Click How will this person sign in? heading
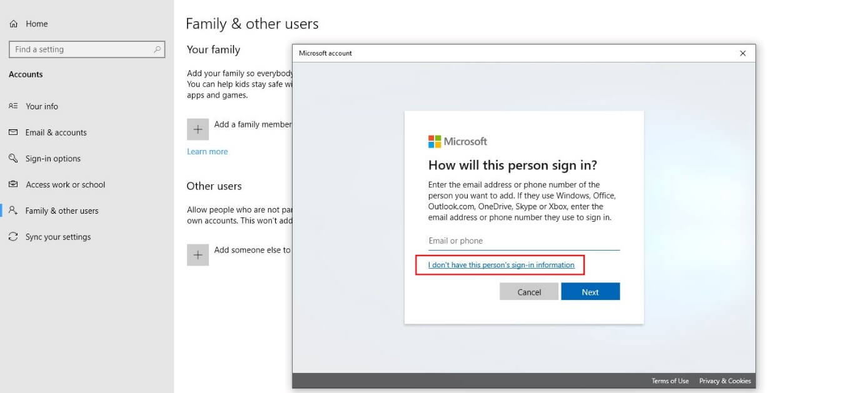Image resolution: width=868 pixels, height=393 pixels. pyautogui.click(x=513, y=166)
